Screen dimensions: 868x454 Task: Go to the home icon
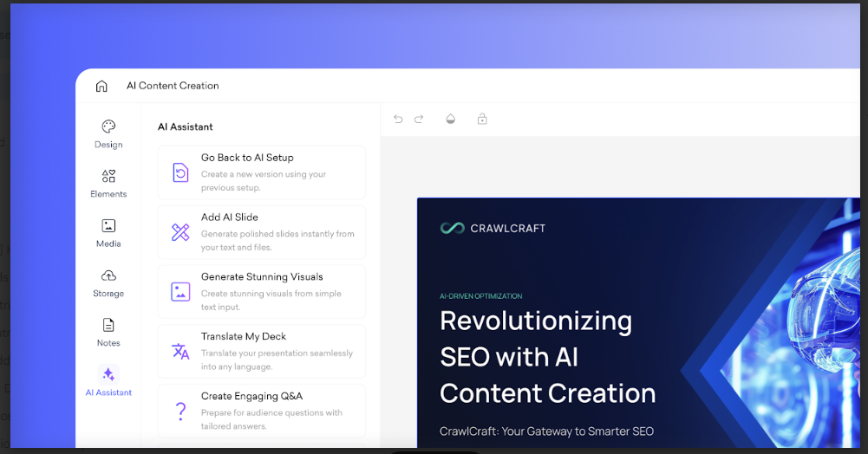101,86
